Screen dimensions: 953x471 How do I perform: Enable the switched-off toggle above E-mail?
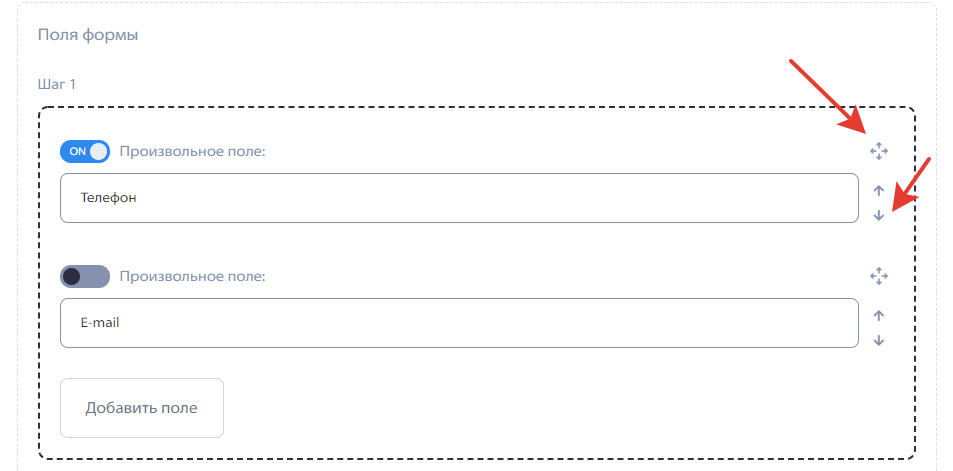pyautogui.click(x=84, y=277)
